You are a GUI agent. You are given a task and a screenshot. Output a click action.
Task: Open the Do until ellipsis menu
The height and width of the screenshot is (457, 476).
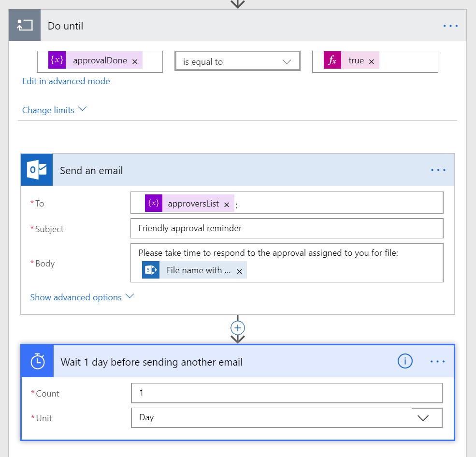point(450,26)
